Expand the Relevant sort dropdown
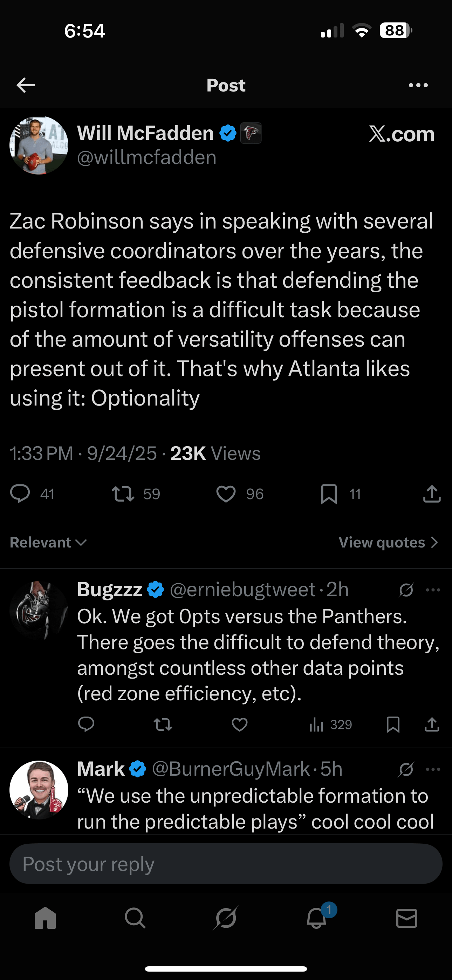452x980 pixels. (x=48, y=542)
